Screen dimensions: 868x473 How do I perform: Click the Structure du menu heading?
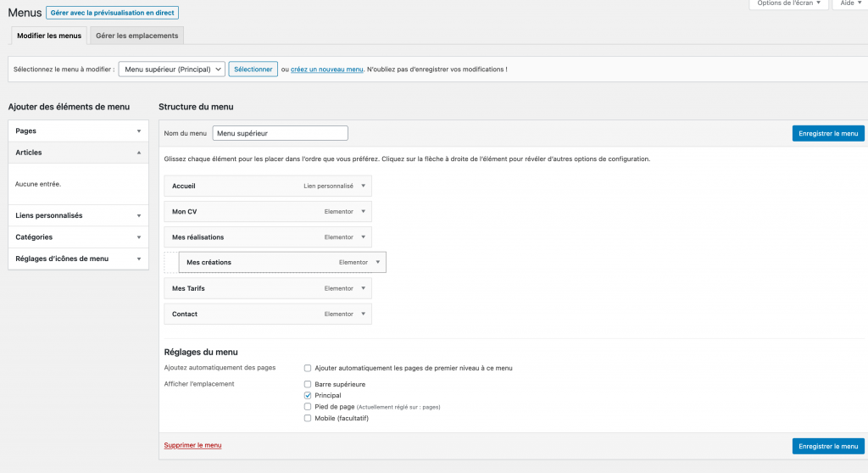click(x=196, y=107)
